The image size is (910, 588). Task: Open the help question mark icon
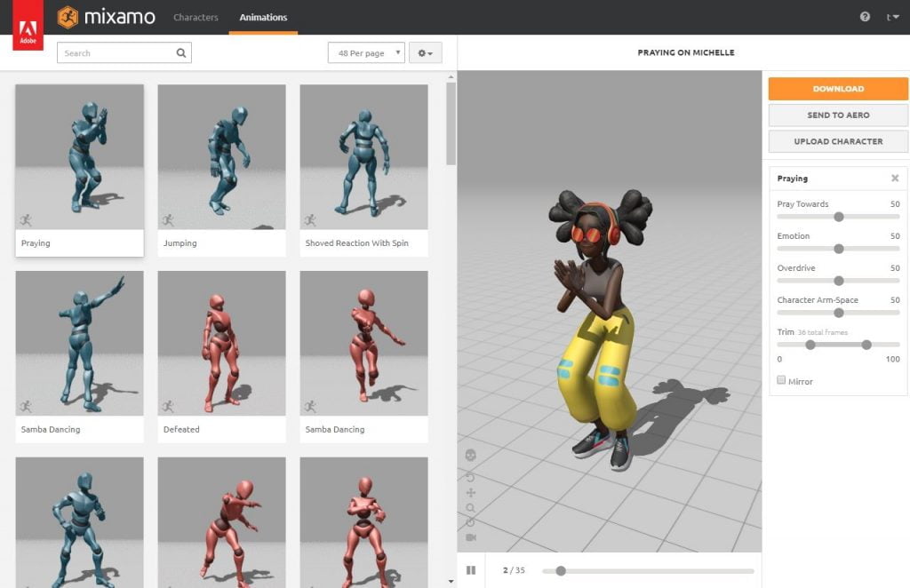click(x=865, y=17)
